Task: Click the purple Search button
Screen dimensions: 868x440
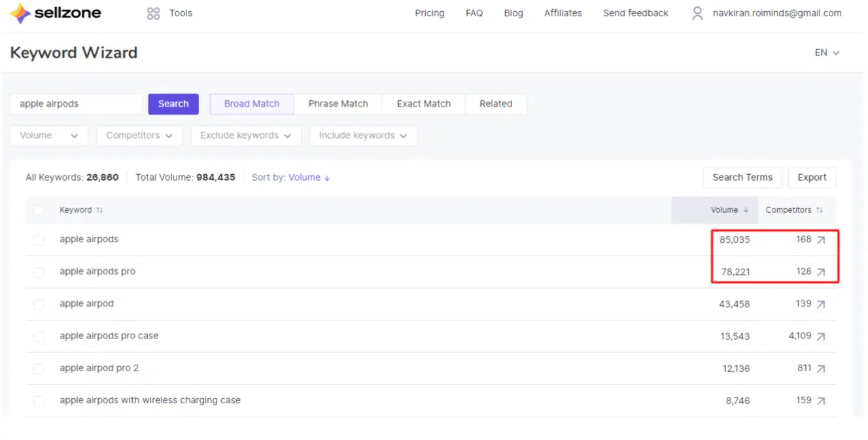Action: (173, 103)
